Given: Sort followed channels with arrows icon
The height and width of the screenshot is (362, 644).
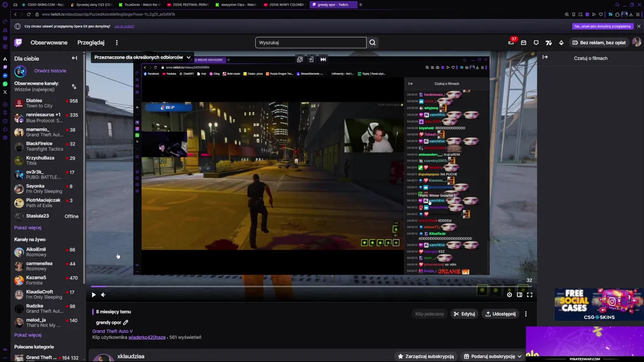Looking at the screenshot, I should (74, 86).
